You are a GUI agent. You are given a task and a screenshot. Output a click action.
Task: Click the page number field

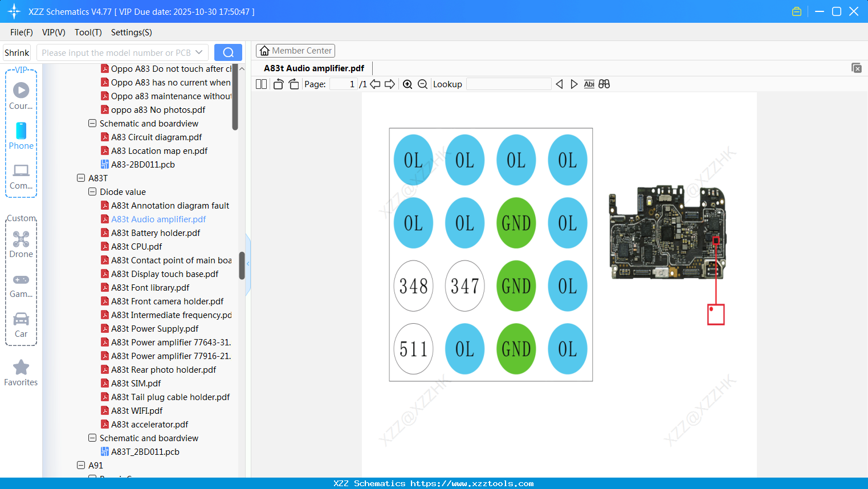(x=344, y=84)
